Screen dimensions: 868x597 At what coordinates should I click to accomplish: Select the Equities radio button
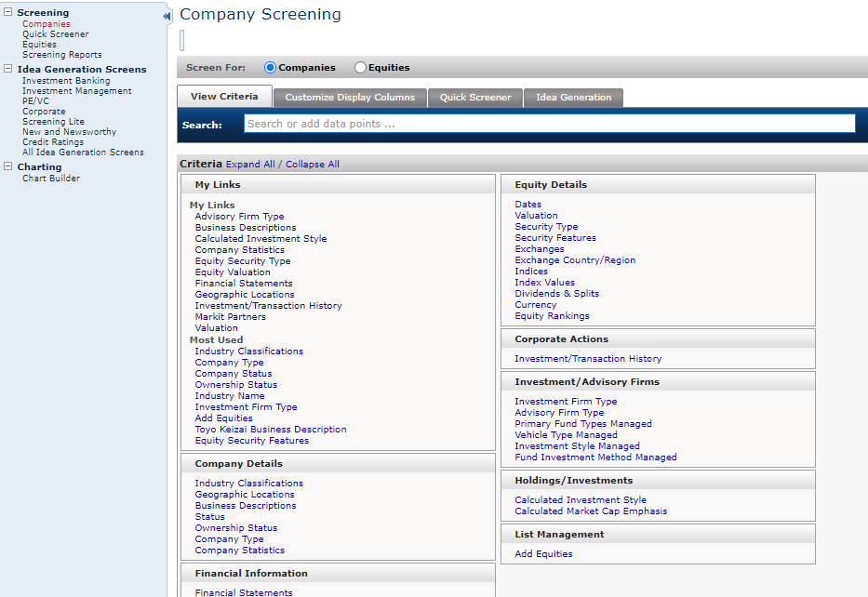point(360,68)
